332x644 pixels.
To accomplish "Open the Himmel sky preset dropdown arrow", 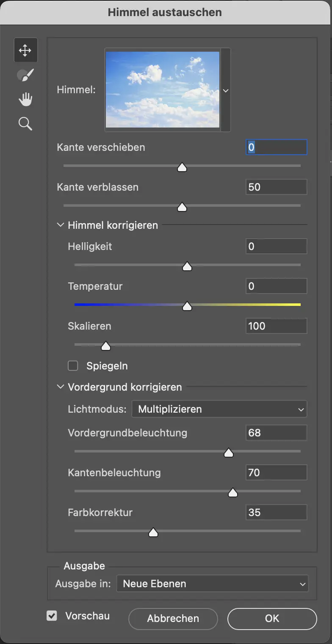I will [226, 91].
